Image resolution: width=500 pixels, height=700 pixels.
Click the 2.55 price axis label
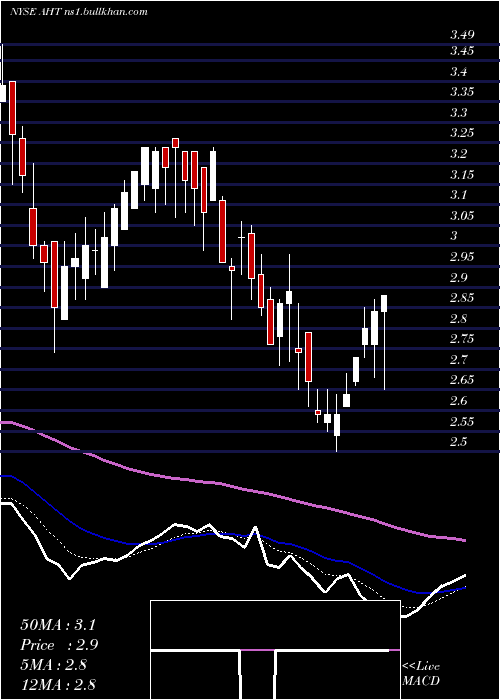(462, 421)
